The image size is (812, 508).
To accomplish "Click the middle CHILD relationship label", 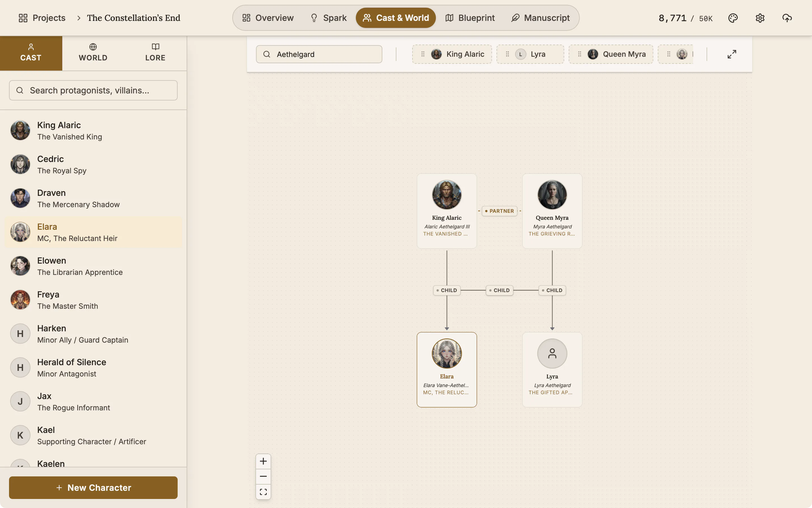I will (499, 290).
